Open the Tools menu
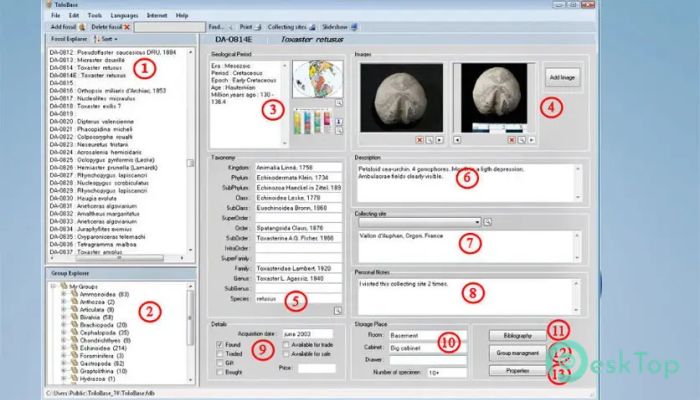The width and height of the screenshot is (700, 400). [x=95, y=15]
